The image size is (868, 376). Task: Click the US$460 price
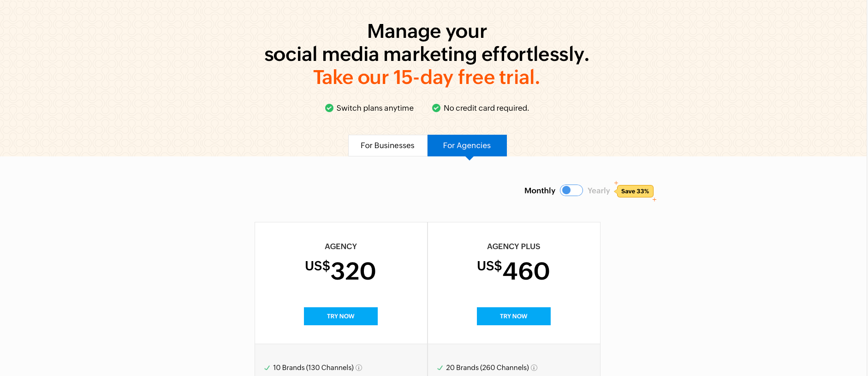[x=513, y=270]
